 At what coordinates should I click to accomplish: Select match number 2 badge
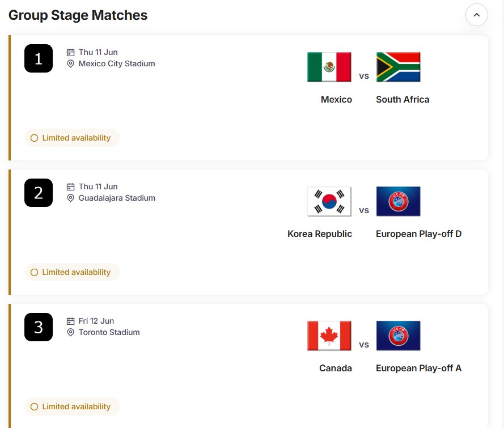(x=39, y=193)
